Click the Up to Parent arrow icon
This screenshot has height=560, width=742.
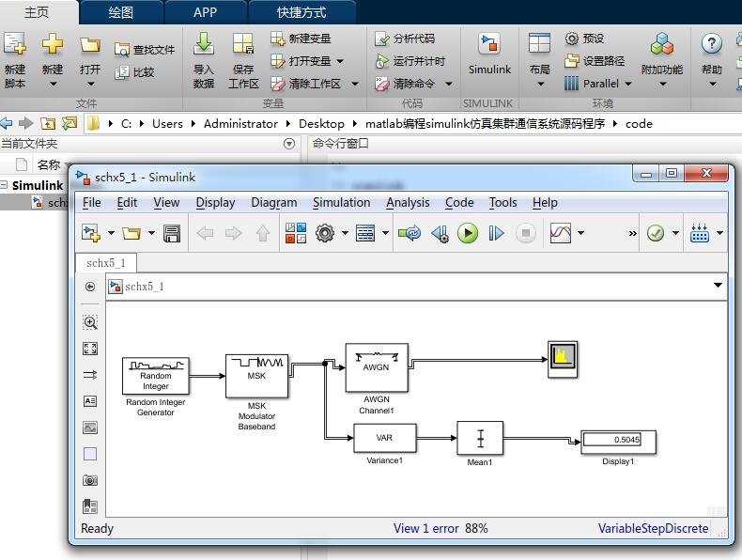click(263, 233)
